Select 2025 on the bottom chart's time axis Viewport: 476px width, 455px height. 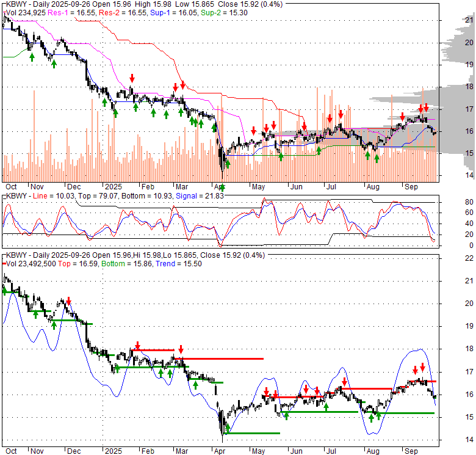pos(114,451)
